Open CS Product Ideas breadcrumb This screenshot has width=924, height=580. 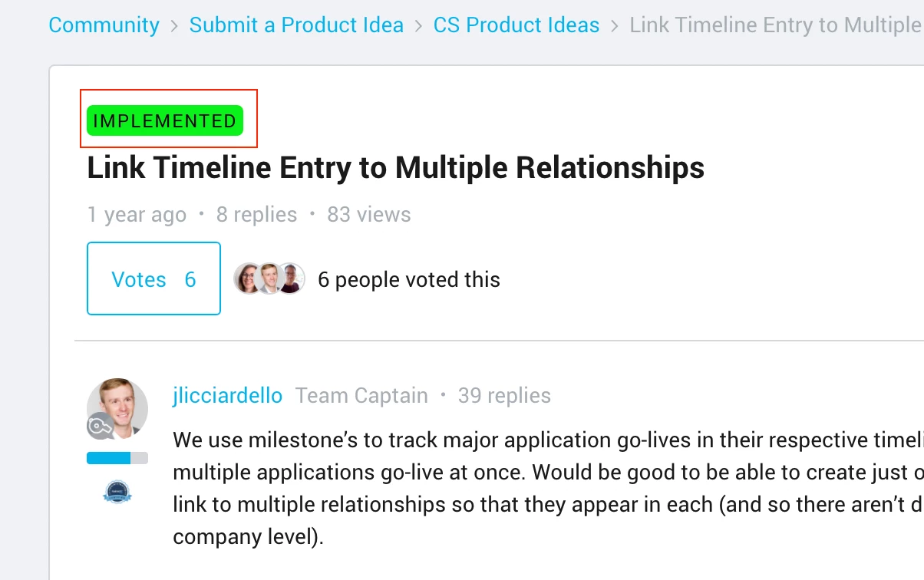pos(516,25)
